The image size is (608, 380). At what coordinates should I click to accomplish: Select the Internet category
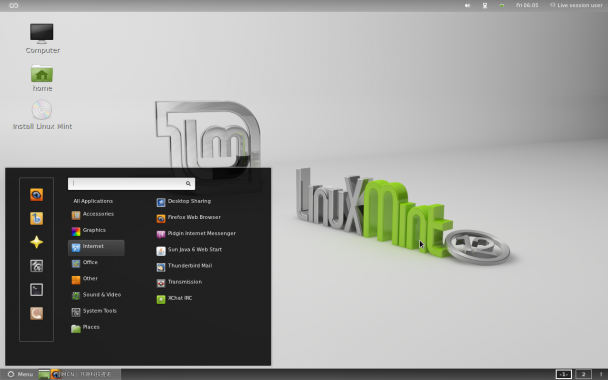[96, 247]
